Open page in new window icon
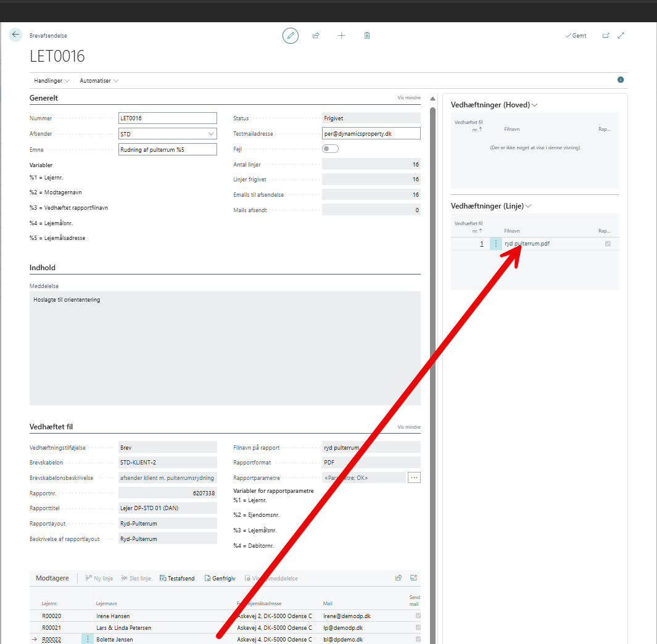Image resolution: width=657 pixels, height=644 pixels. tap(606, 36)
